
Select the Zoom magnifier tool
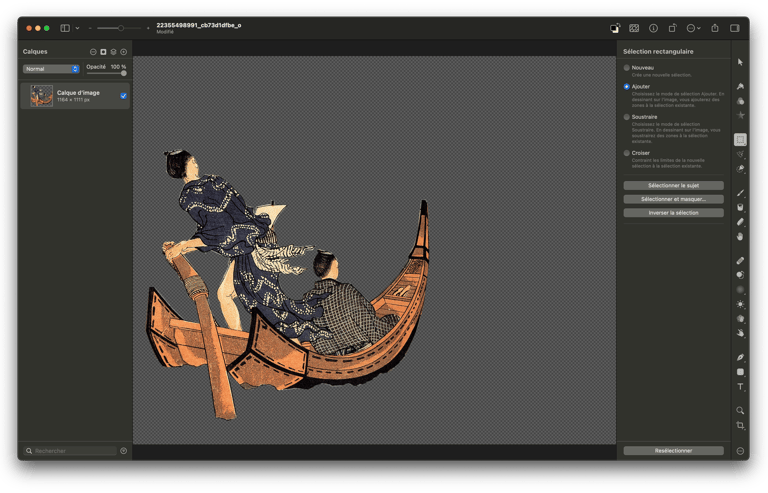740,410
